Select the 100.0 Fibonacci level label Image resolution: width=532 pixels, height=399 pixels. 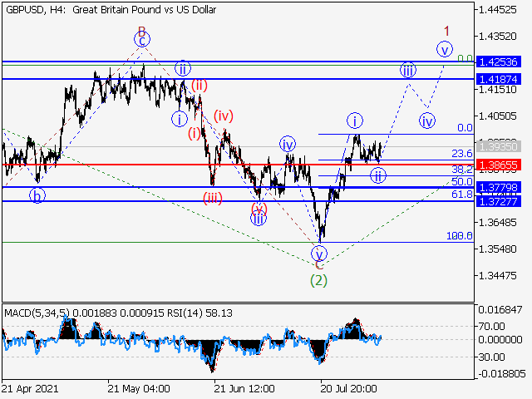pos(460,236)
